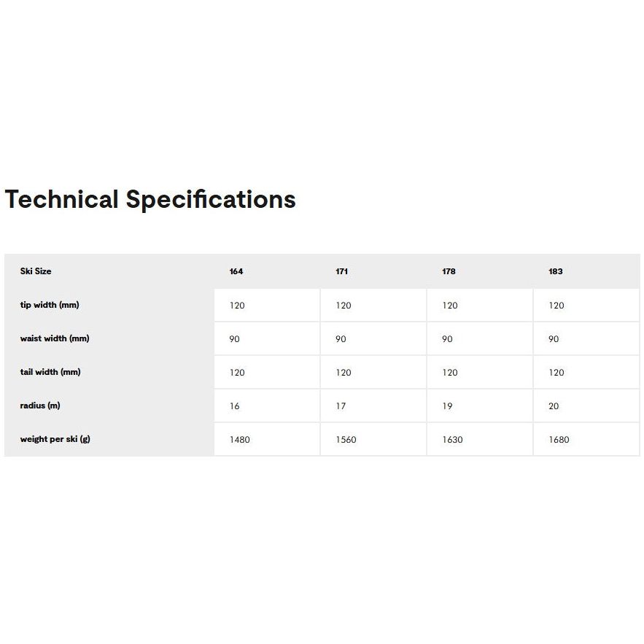The width and height of the screenshot is (644, 644).
Task: Select the 178 ski size column header
Action: pyautogui.click(x=449, y=271)
